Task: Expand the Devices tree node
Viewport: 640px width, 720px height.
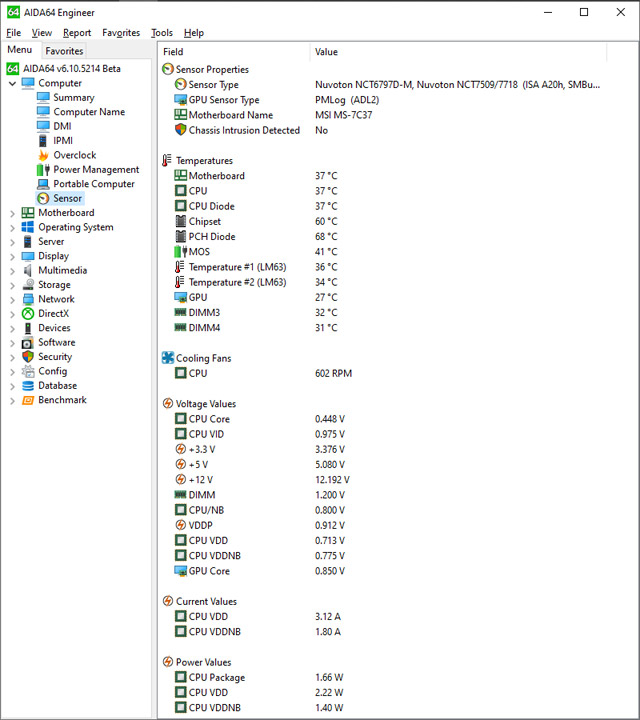Action: [x=12, y=328]
